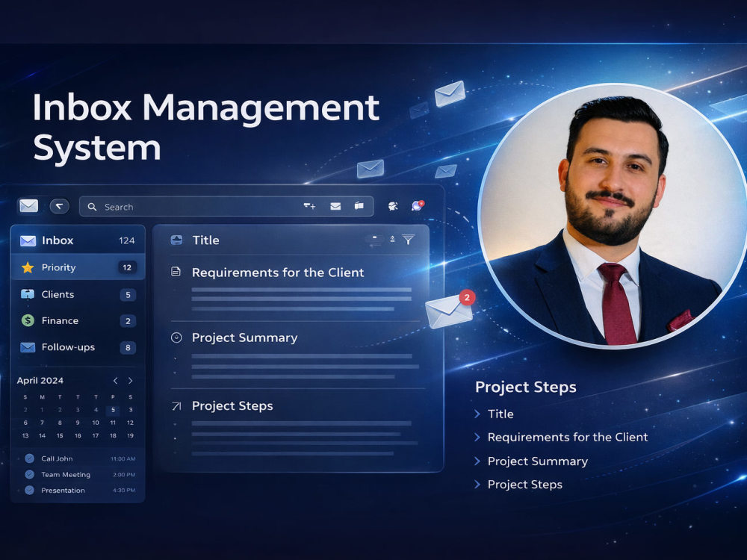Screen dimensions: 747x560
Task: Select day 10 in the calendar
Action: (96, 423)
